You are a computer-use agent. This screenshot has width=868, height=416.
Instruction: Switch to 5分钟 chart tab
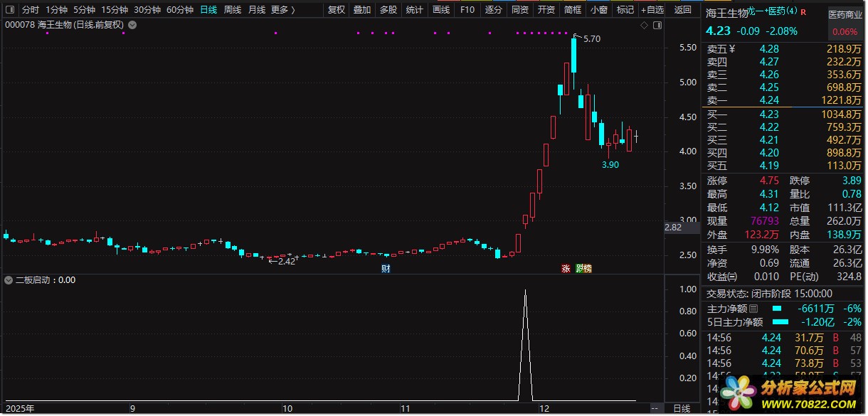[84, 10]
